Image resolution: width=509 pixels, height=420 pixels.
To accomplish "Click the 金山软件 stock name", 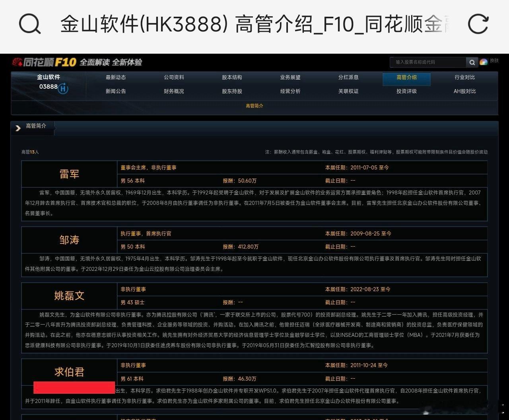I will pyautogui.click(x=49, y=77).
